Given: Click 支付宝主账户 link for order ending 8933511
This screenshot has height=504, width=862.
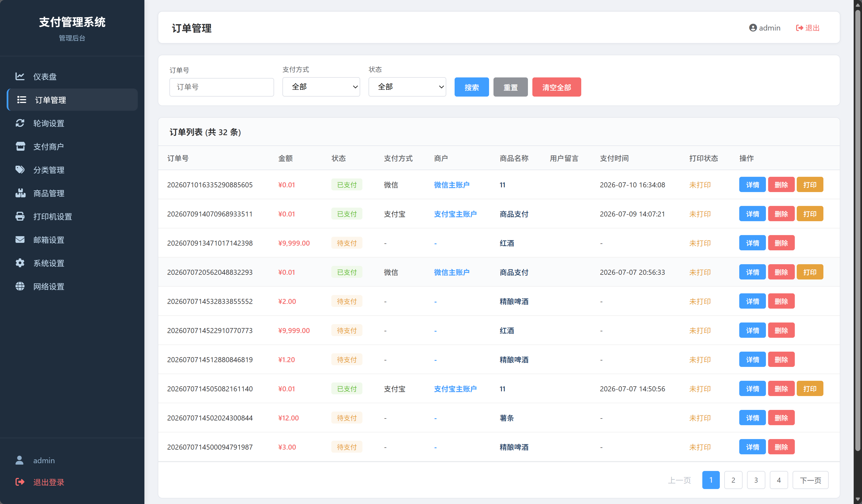Looking at the screenshot, I should pos(455,214).
